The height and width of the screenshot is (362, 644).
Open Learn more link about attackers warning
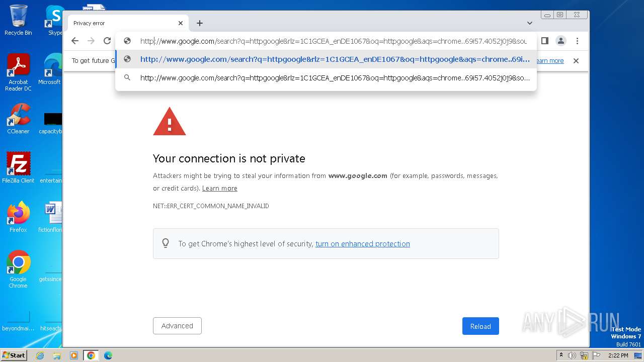219,188
